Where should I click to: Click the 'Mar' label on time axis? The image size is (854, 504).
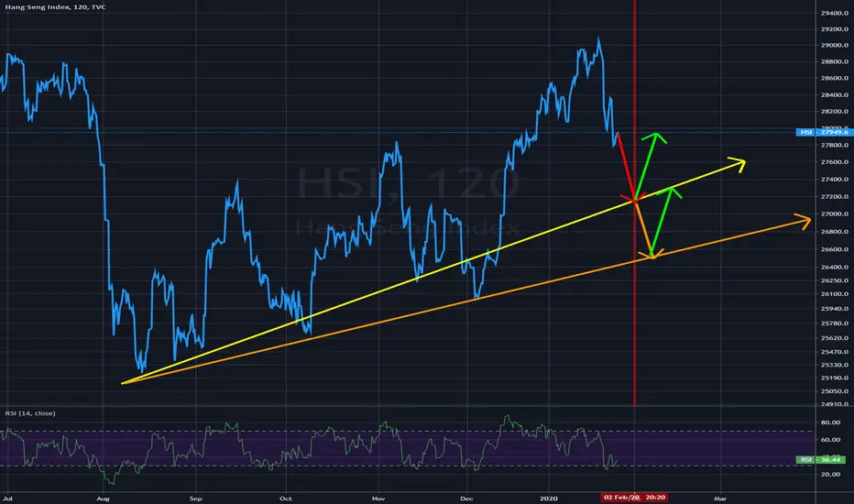pyautogui.click(x=720, y=498)
